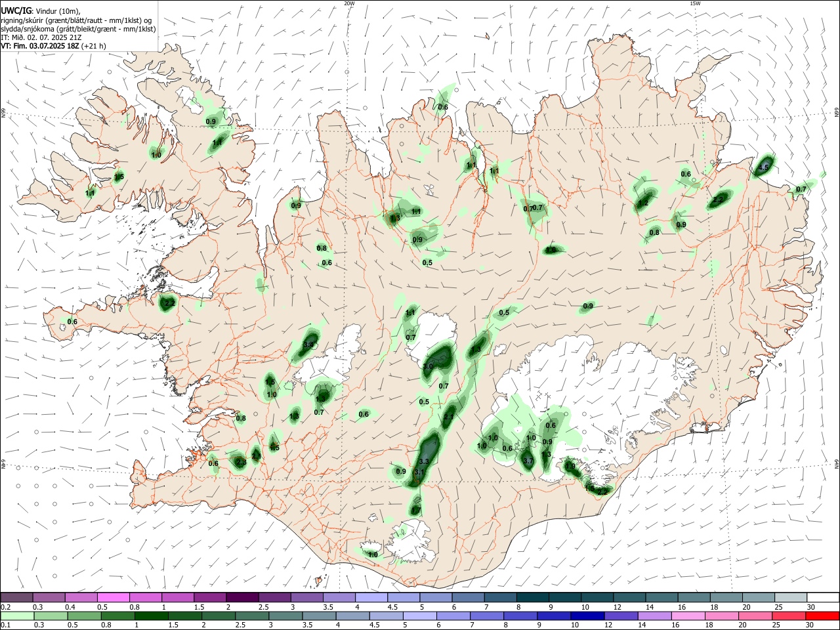The height and width of the screenshot is (630, 840).
Task: Select the dark teal 8 swatch in top legend
Action: tap(532, 597)
